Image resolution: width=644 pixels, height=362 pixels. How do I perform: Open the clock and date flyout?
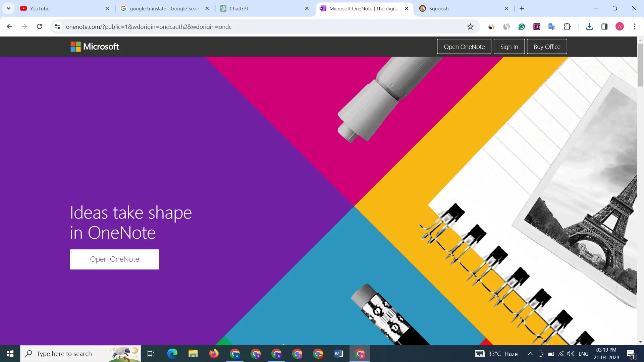606,354
